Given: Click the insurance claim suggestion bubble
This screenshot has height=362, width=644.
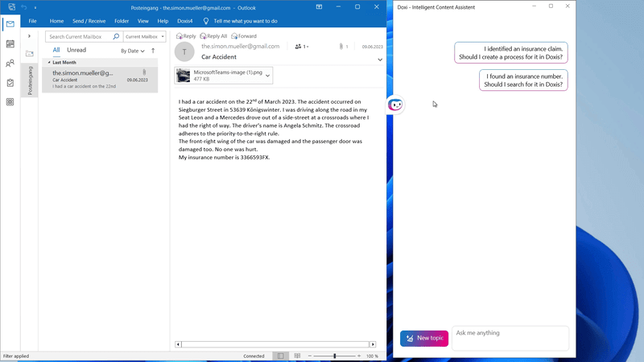Looking at the screenshot, I should pyautogui.click(x=511, y=53).
